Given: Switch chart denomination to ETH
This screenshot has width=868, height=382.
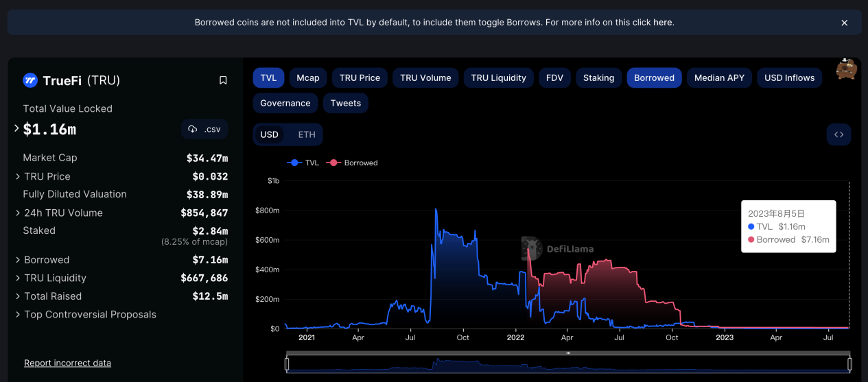Looking at the screenshot, I should (x=307, y=134).
